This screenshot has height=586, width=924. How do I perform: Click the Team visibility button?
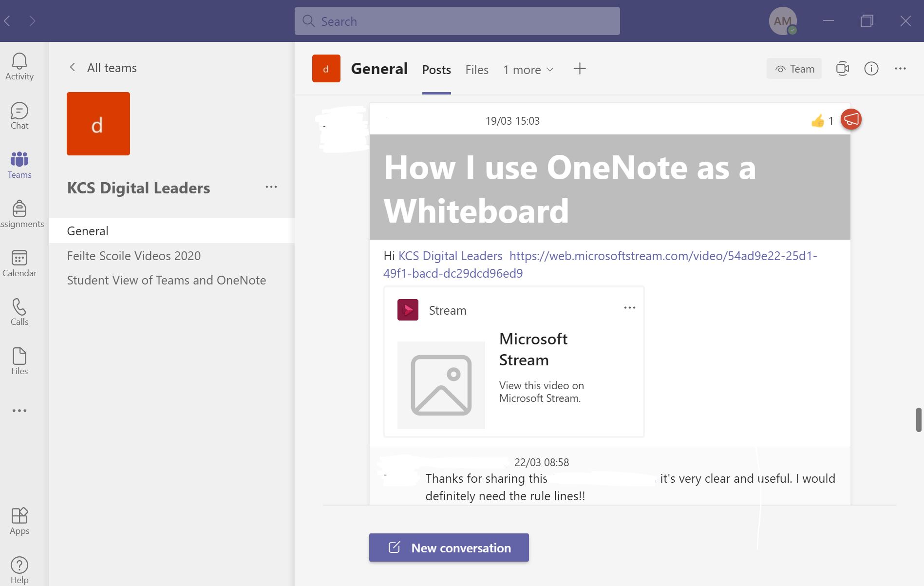click(x=794, y=69)
